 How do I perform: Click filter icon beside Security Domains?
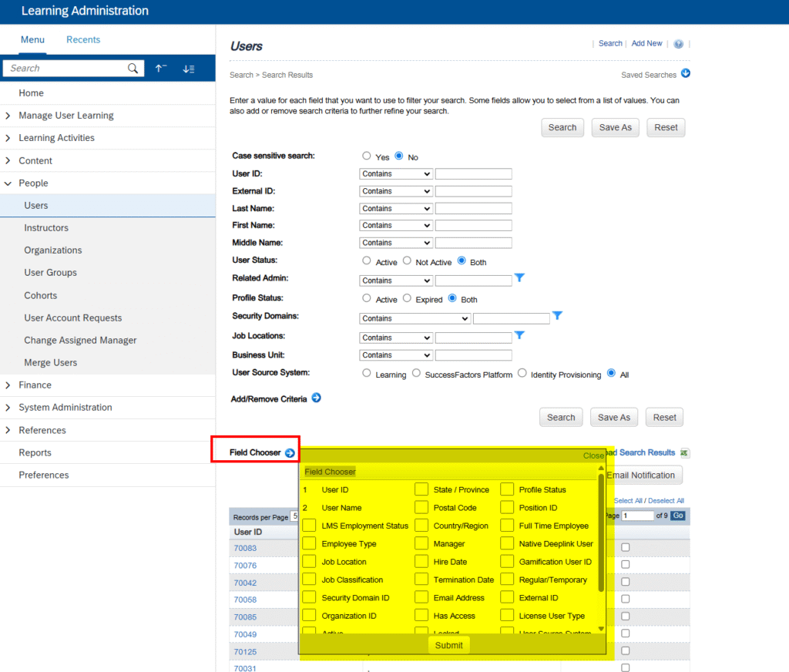558,316
